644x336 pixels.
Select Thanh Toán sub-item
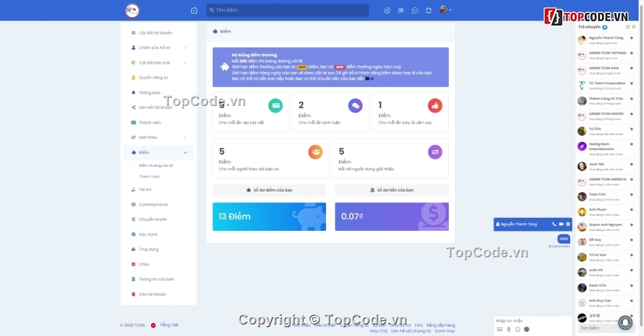[x=149, y=176]
